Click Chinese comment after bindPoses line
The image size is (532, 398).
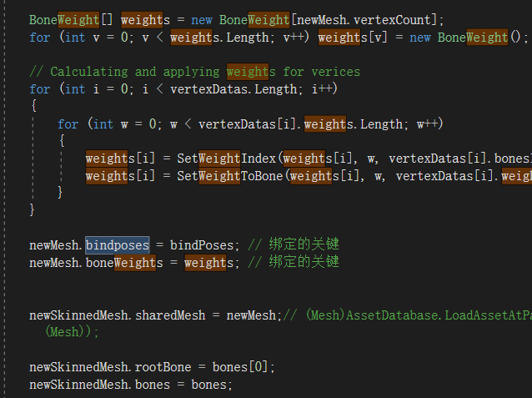point(294,244)
